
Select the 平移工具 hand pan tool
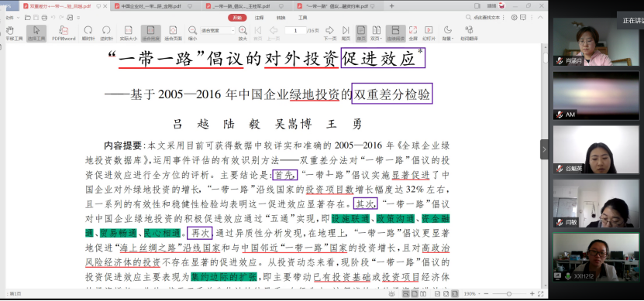(x=10, y=32)
